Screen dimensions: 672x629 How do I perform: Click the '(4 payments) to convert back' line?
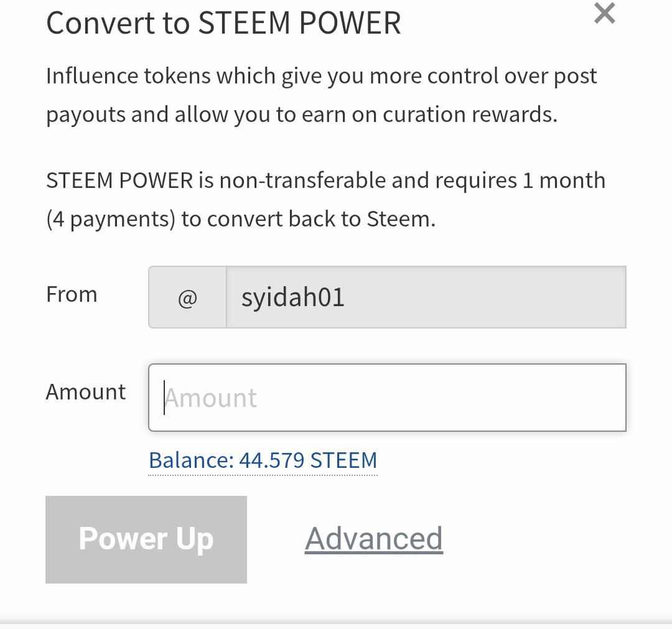coord(241,219)
